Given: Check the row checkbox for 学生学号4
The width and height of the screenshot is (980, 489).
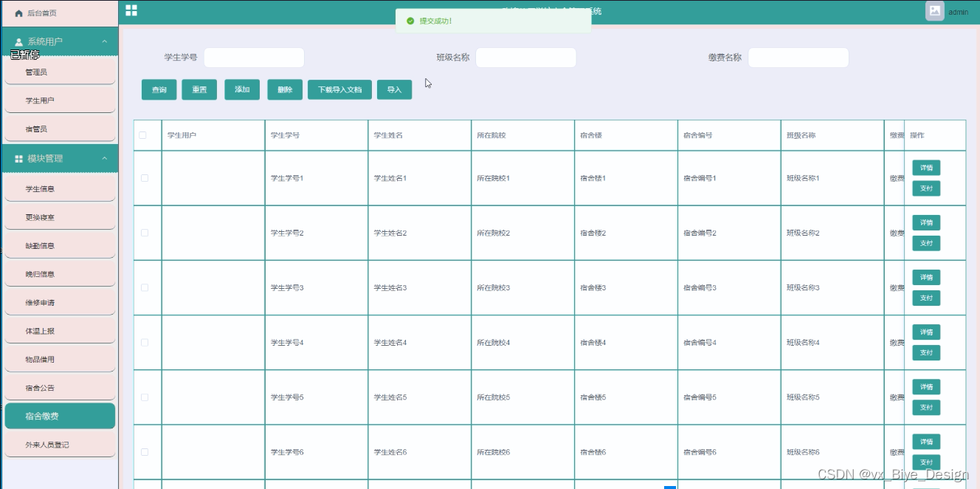Looking at the screenshot, I should 145,342.
